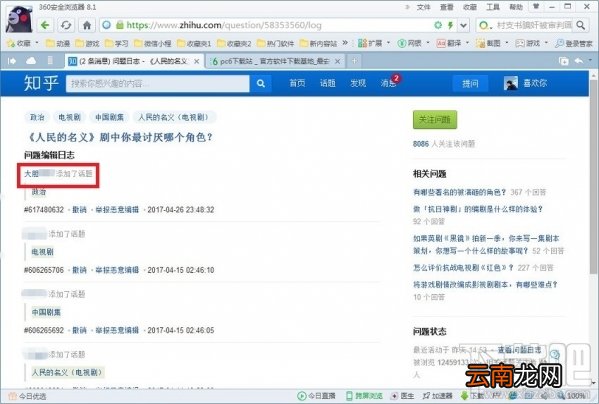Viewport: 599px width, 404px height.
Task: Open a new tab with the plus button
Action: pyautogui.click(x=355, y=61)
